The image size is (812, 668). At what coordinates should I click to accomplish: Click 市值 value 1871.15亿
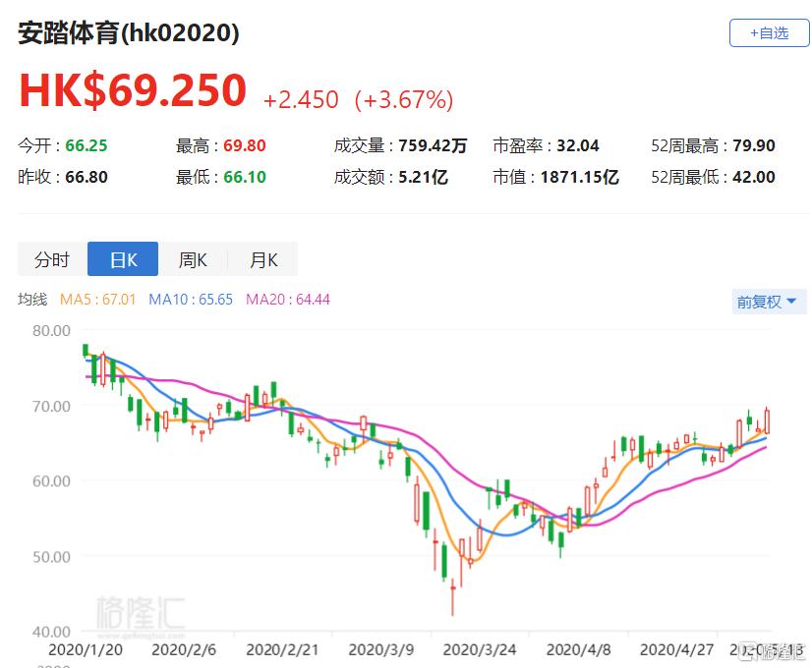(x=579, y=177)
